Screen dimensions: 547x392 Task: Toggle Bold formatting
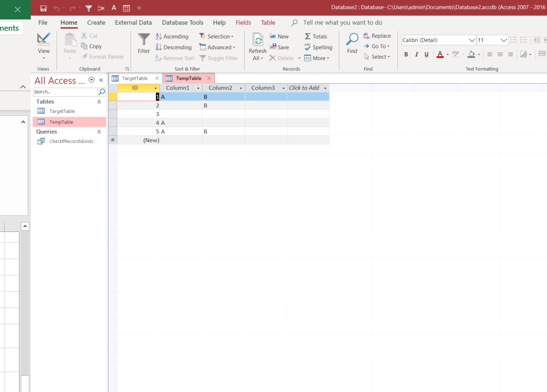406,55
